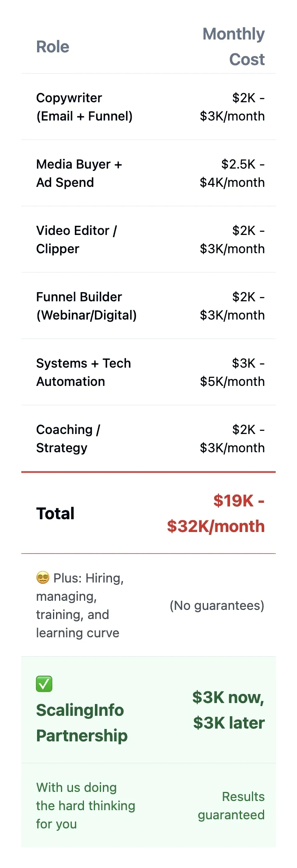This screenshot has height=868, width=297.
Task: Click the Media Buyer + Ad Spend cell
Action: (79, 173)
